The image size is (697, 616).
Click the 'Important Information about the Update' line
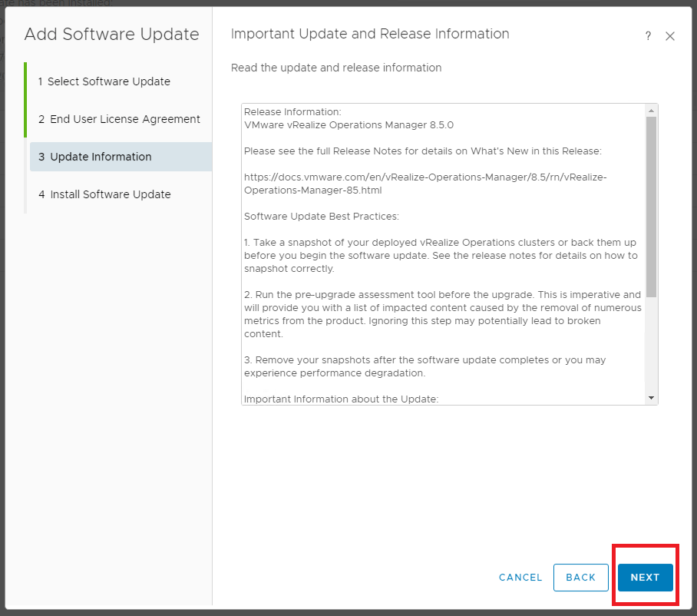(340, 399)
